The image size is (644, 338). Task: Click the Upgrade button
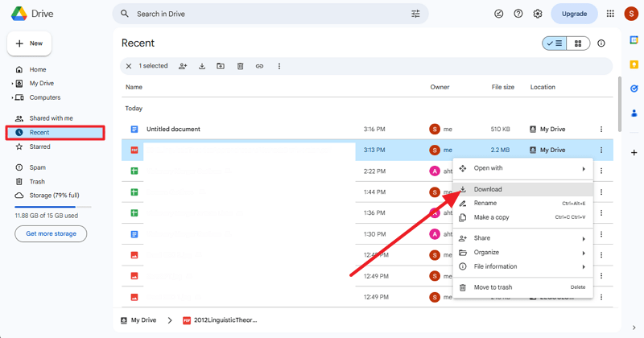click(574, 14)
